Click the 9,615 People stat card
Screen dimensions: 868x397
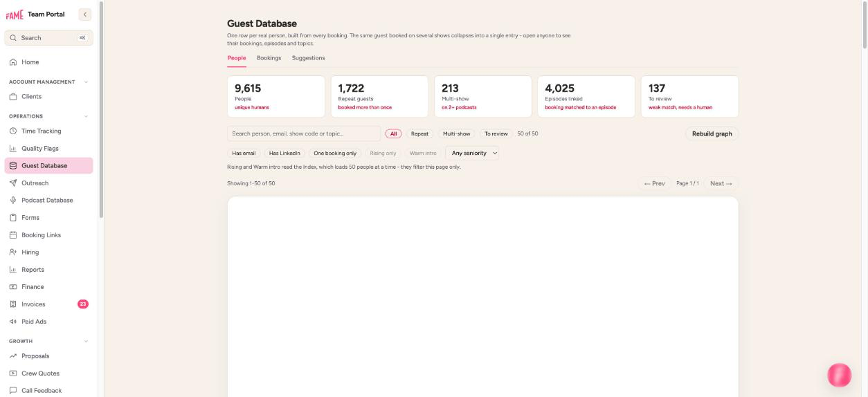pos(276,97)
